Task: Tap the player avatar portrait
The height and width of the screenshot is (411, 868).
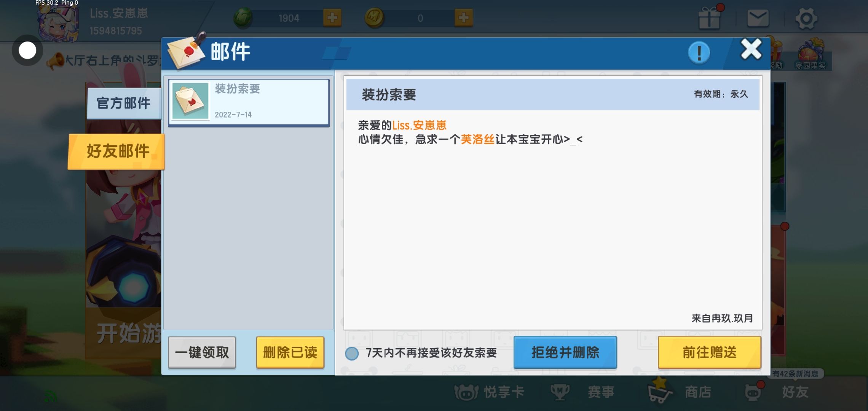Action: (x=58, y=23)
